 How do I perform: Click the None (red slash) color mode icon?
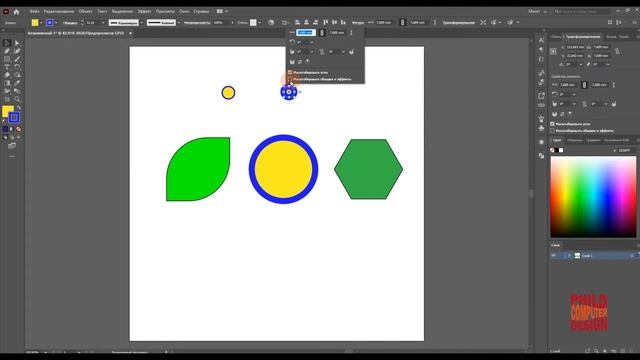tap(18, 129)
